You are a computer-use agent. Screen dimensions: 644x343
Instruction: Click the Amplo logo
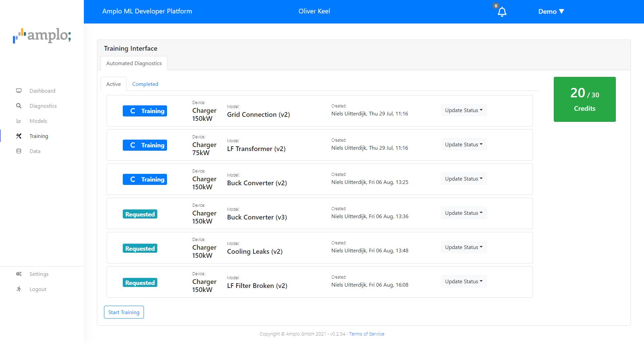[x=42, y=36]
